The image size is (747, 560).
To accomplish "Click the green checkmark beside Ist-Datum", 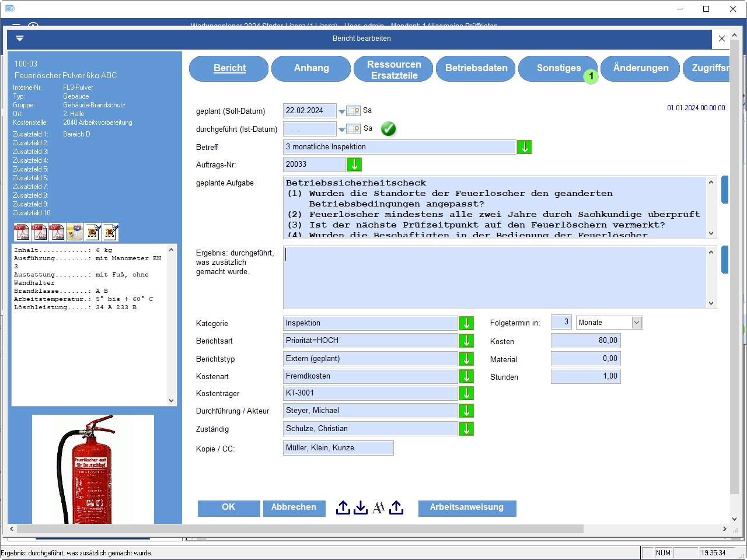I will (388, 129).
